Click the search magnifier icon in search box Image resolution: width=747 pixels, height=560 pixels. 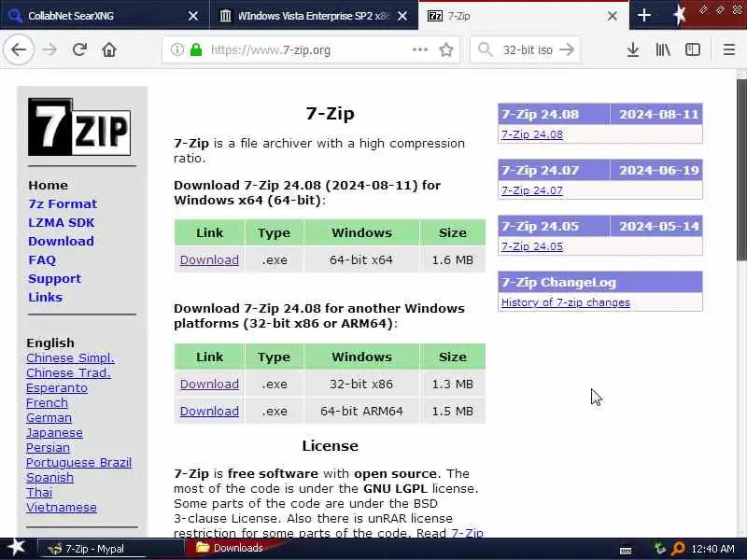click(485, 49)
